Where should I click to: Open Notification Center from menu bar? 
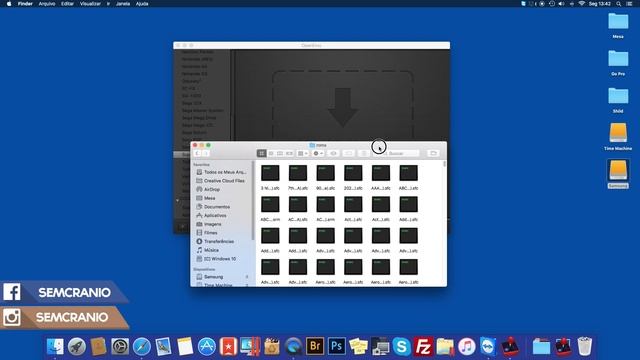click(629, 4)
